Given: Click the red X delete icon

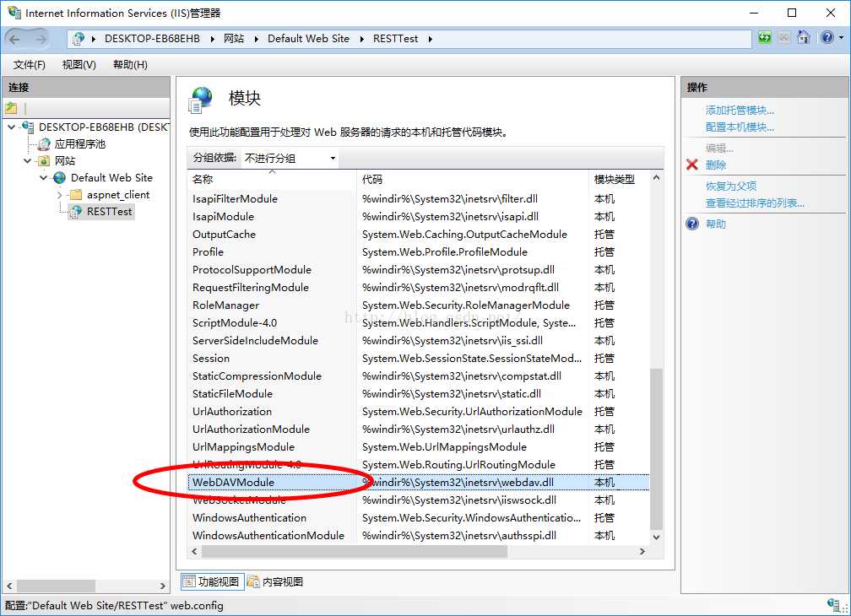Looking at the screenshot, I should pyautogui.click(x=692, y=165).
